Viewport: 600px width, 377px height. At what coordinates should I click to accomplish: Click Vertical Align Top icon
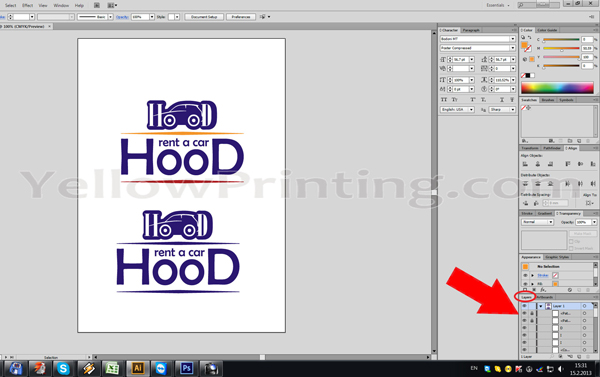point(568,164)
